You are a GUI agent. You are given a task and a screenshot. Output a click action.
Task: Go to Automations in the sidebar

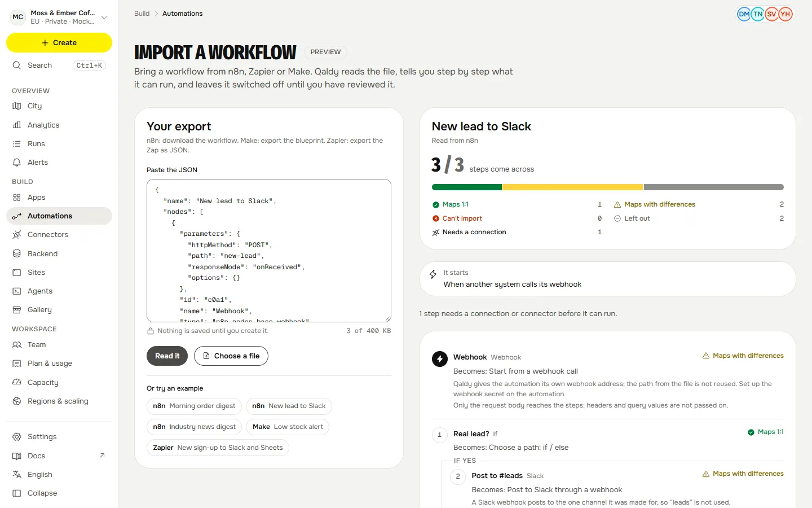pyautogui.click(x=59, y=216)
